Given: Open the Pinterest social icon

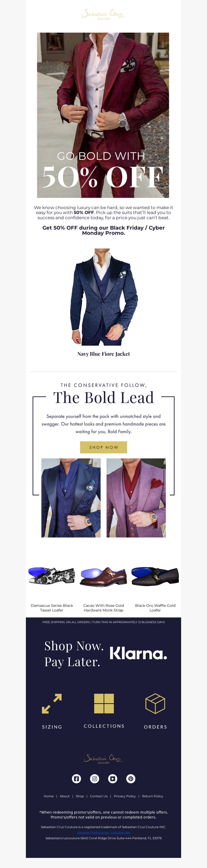Looking at the screenshot, I should pos(131,778).
